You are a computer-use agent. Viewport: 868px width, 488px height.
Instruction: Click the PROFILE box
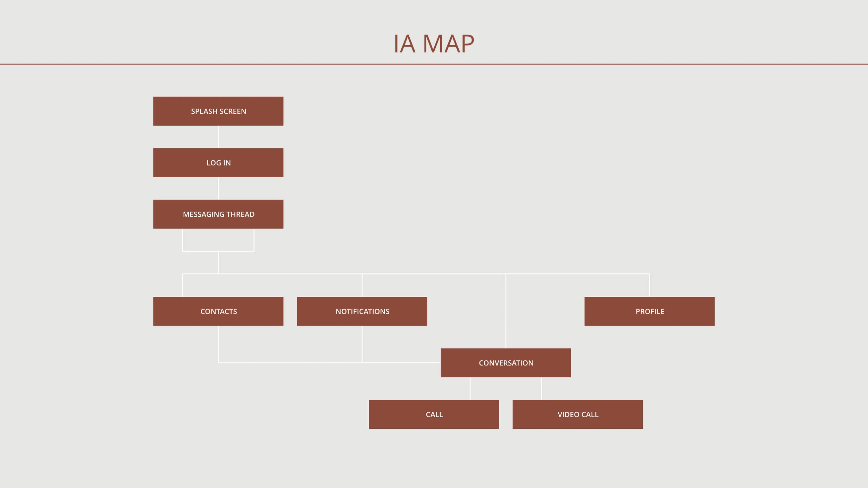[649, 311]
